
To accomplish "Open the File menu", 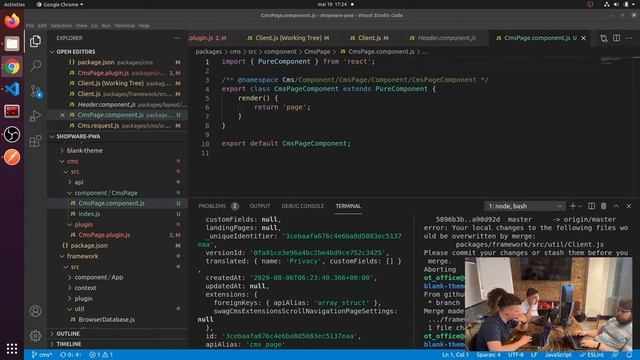I will pos(30,26).
